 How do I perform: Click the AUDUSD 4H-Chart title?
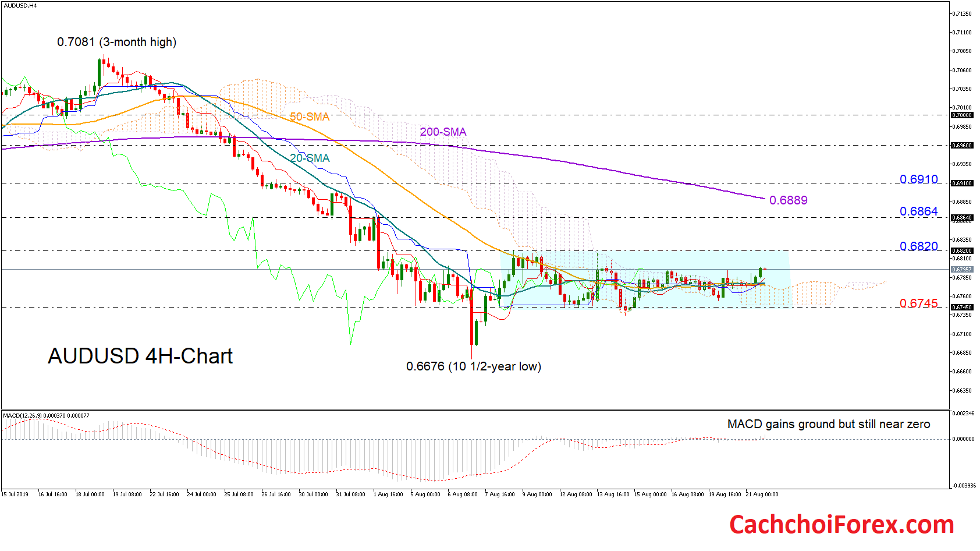click(x=140, y=356)
